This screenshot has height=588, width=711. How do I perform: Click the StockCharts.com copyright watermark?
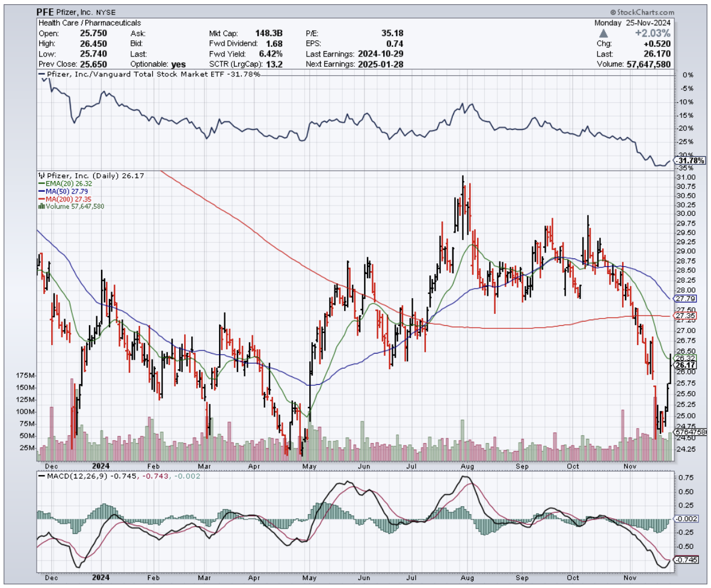point(641,12)
